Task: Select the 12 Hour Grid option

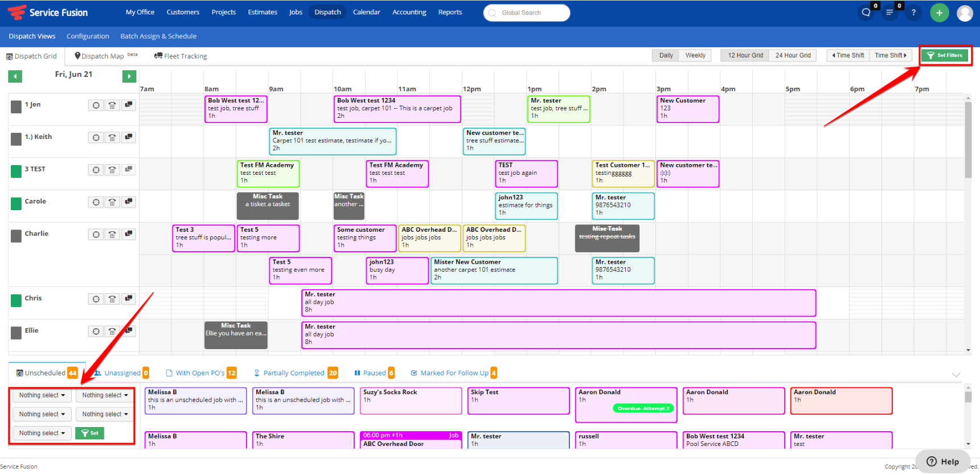Action: [x=745, y=55]
